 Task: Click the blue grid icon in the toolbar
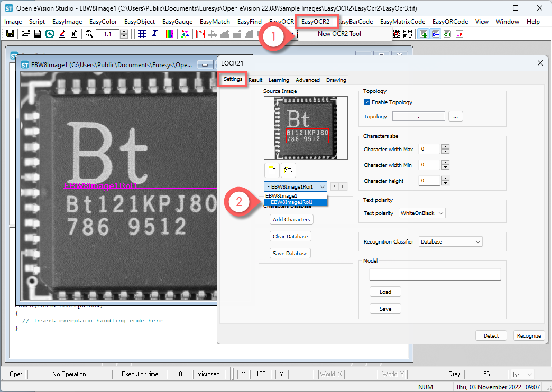(142, 34)
